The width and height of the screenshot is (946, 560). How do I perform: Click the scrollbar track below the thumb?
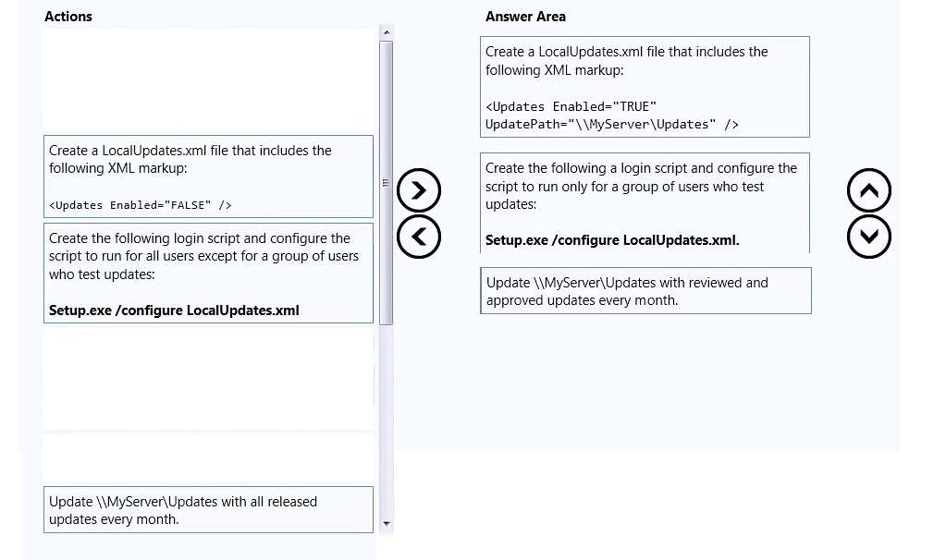pos(387,420)
